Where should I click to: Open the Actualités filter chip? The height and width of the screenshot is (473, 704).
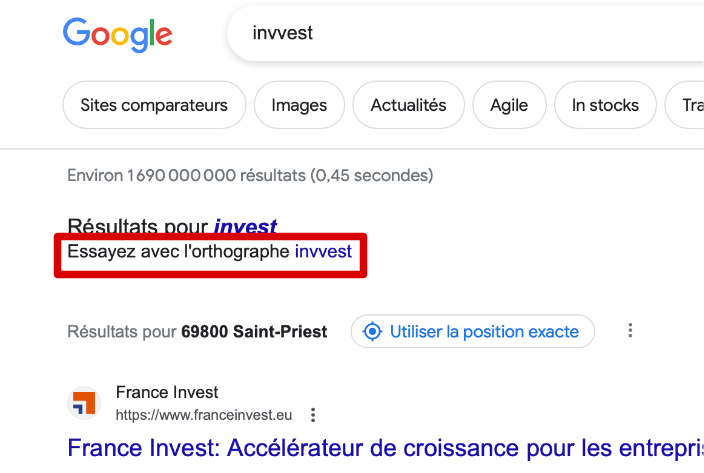[409, 105]
